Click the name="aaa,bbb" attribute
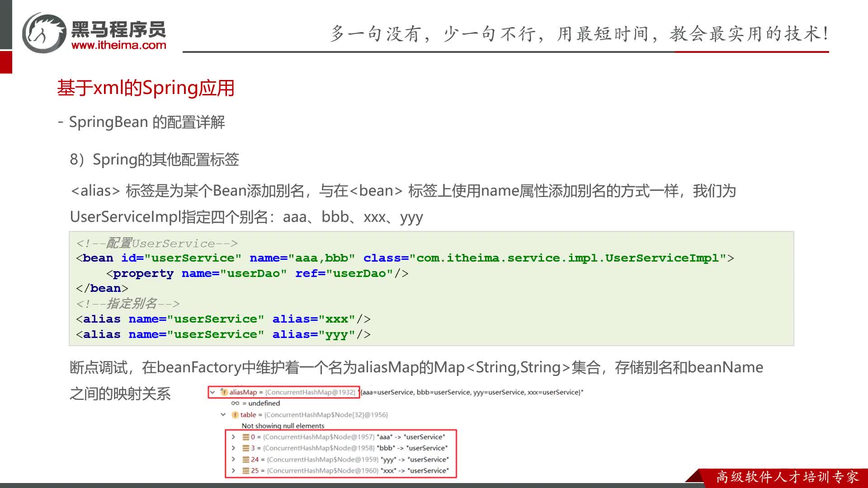Viewport: 868px width, 488px height. pyautogui.click(x=302, y=258)
